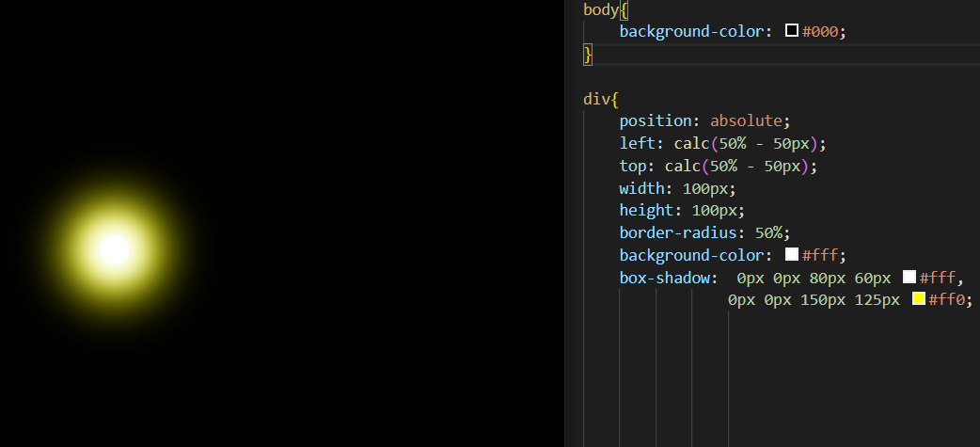Click the #000 hex value text

(820, 31)
